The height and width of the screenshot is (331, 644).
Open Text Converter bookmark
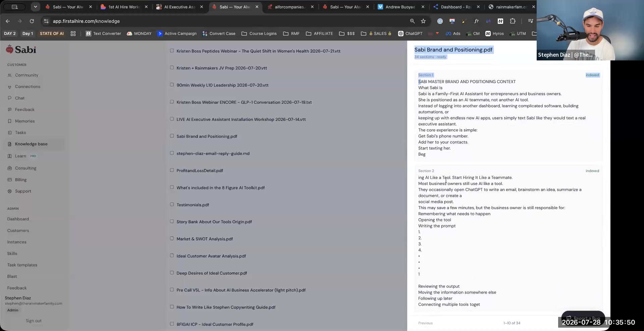[103, 34]
